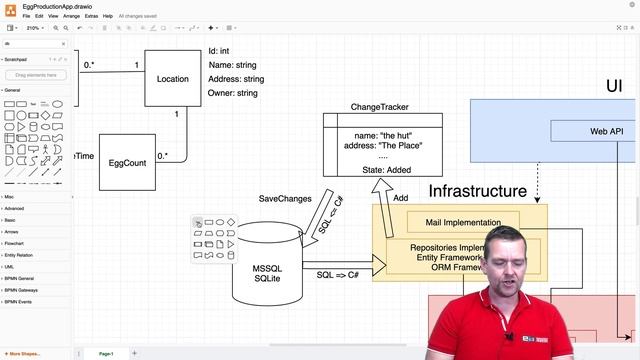Click the To Back toolbar icon
Image resolution: width=640 pixels, height=360 pixels.
[129, 28]
